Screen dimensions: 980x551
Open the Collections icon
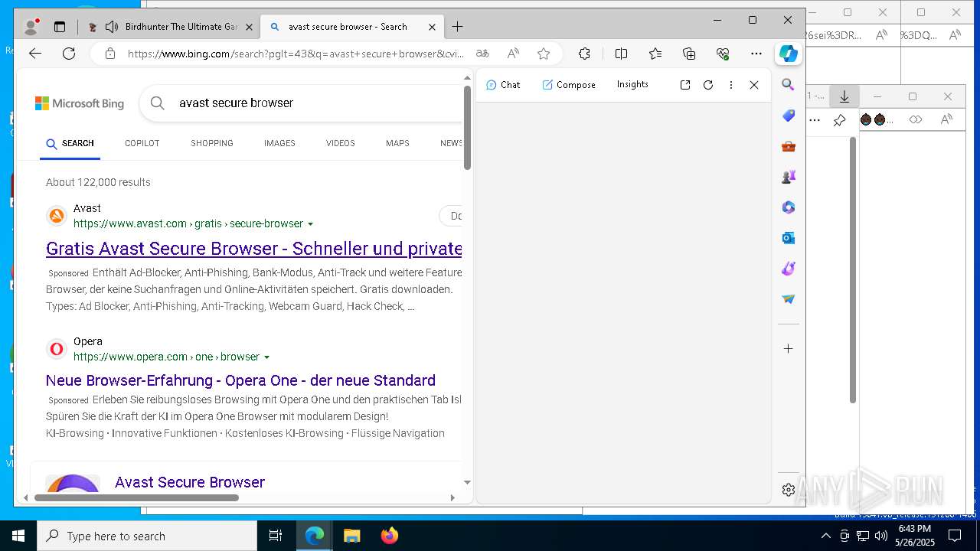[689, 54]
